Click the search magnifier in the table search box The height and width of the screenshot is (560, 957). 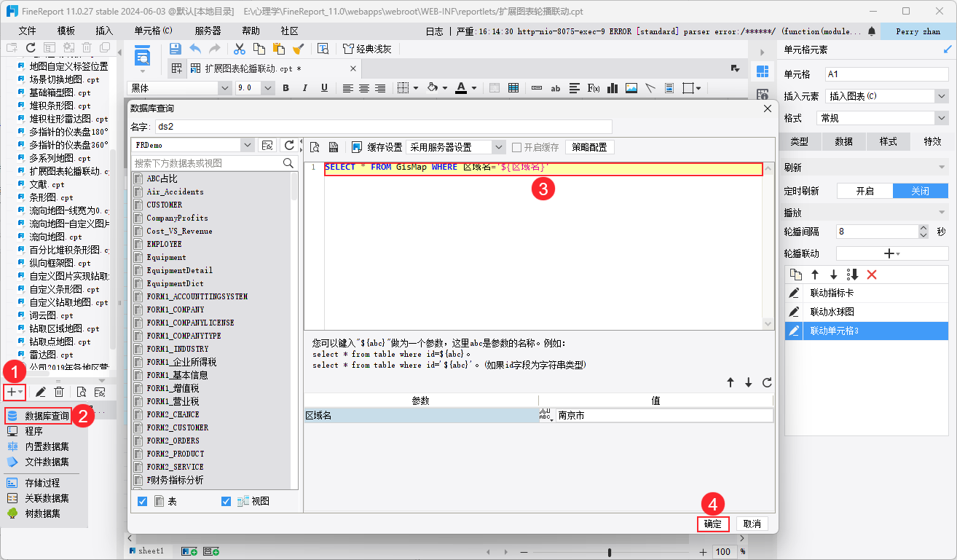point(288,163)
